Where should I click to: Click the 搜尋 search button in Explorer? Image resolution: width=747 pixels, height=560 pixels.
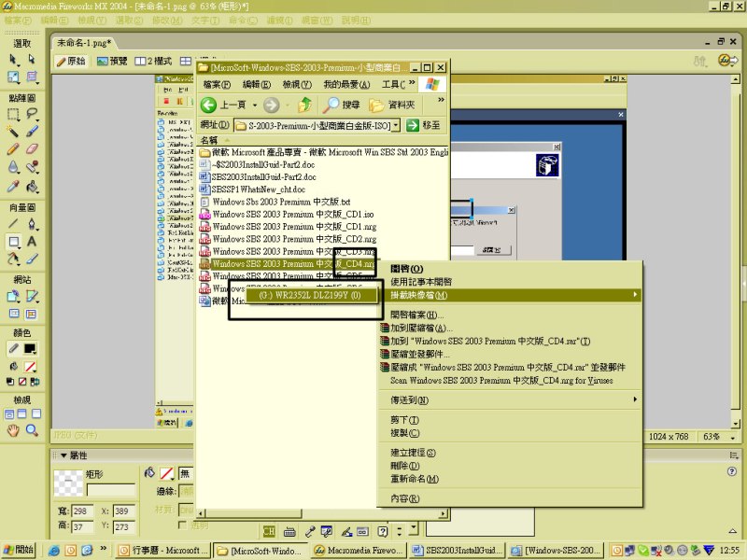(341, 105)
